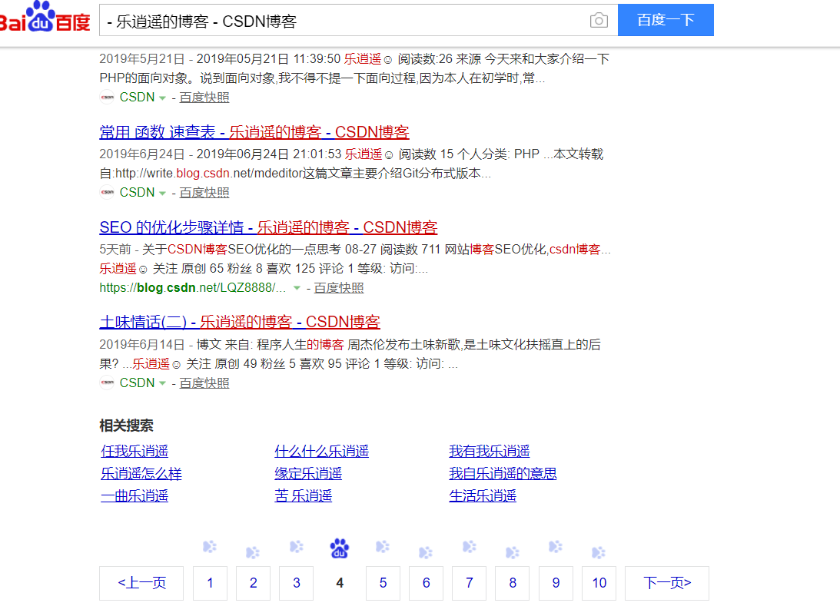The width and height of the screenshot is (840, 616).
Task: Search related term 生活乐逍遥
Action: [483, 496]
